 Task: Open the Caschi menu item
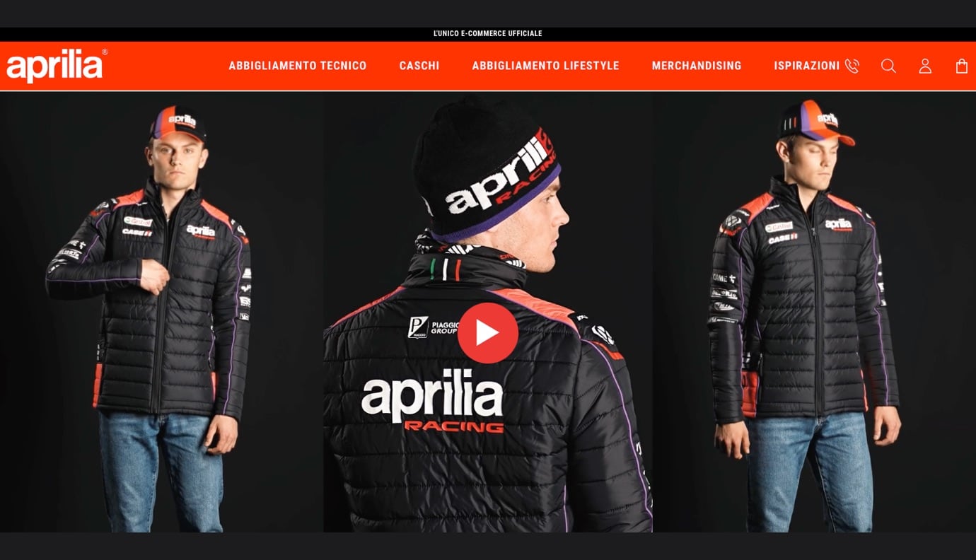419,66
